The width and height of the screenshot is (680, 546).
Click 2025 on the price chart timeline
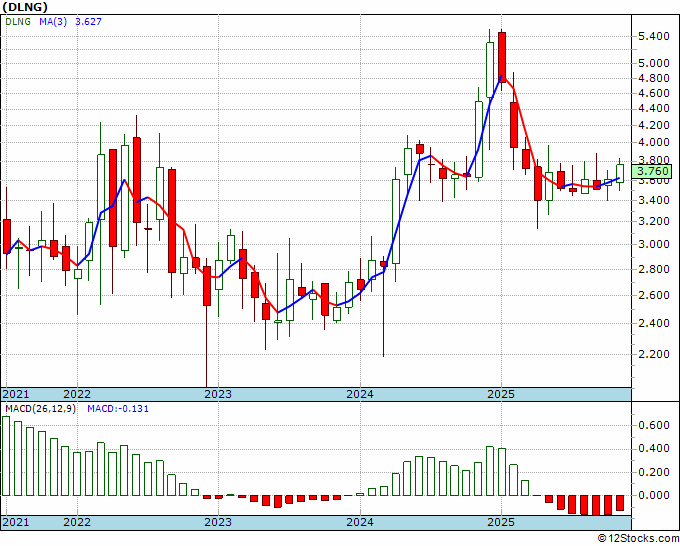[501, 394]
